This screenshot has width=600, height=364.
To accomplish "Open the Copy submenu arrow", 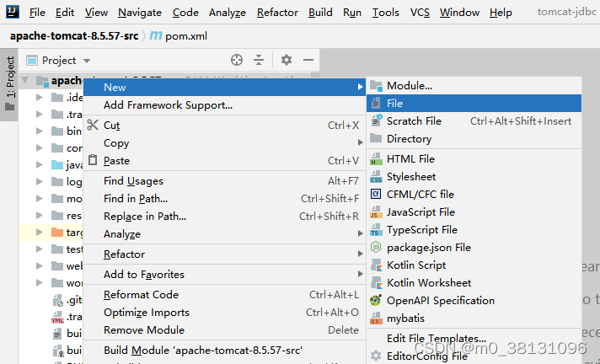I will 360,142.
